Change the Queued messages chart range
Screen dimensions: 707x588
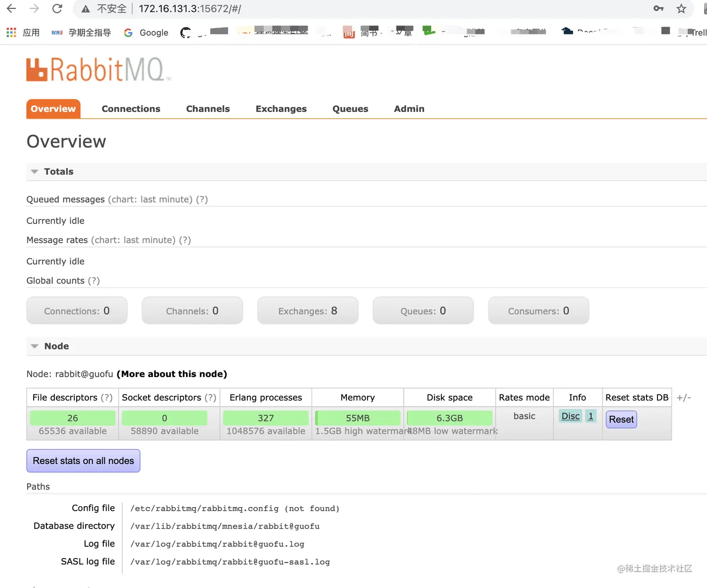pyautogui.click(x=150, y=199)
